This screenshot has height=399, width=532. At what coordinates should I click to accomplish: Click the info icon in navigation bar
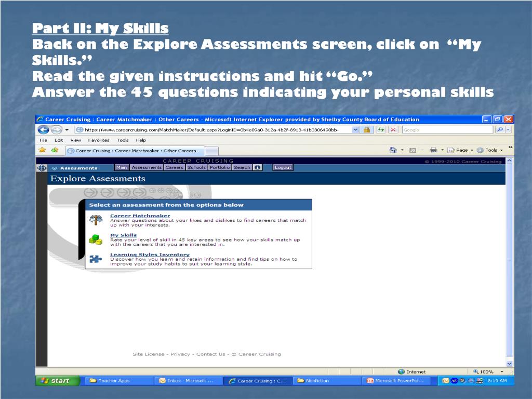258,167
